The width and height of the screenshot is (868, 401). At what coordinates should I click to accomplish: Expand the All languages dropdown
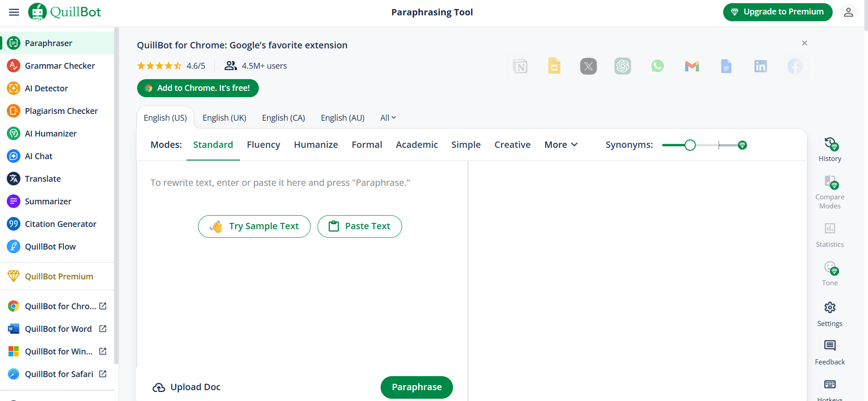pyautogui.click(x=388, y=118)
